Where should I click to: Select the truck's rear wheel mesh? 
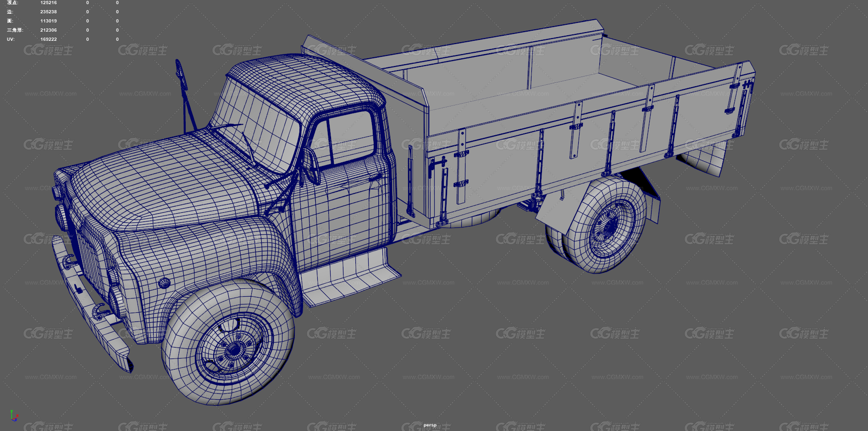point(604,226)
